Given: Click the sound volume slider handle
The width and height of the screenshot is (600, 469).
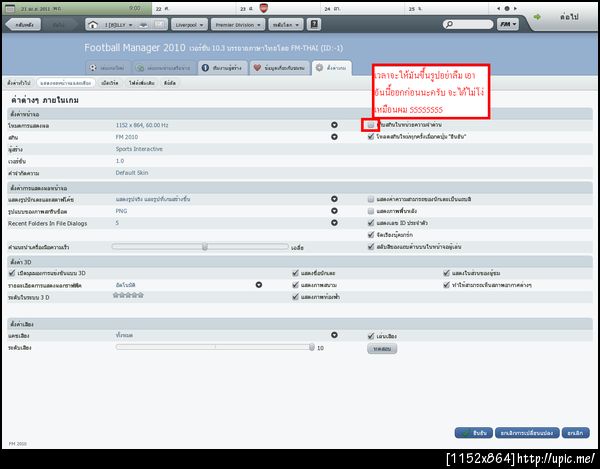Looking at the screenshot, I should click(x=311, y=347).
